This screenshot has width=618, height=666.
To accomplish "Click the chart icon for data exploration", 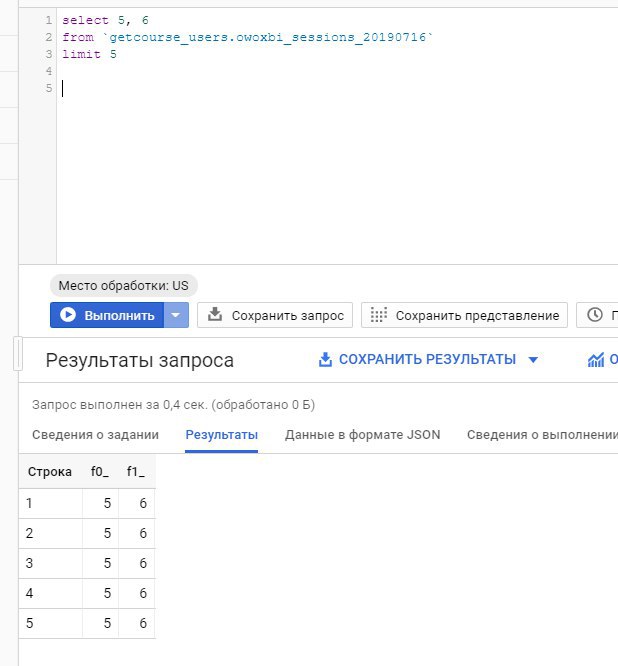I will [595, 360].
